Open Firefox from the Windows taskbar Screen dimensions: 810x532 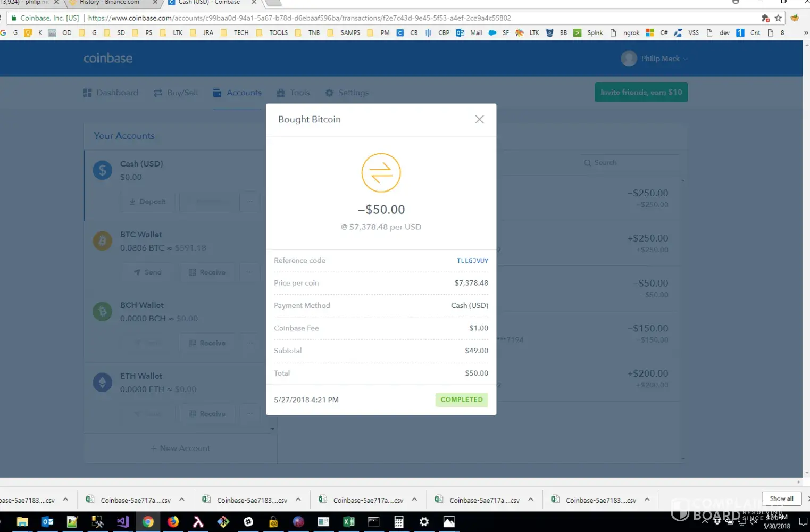click(173, 522)
